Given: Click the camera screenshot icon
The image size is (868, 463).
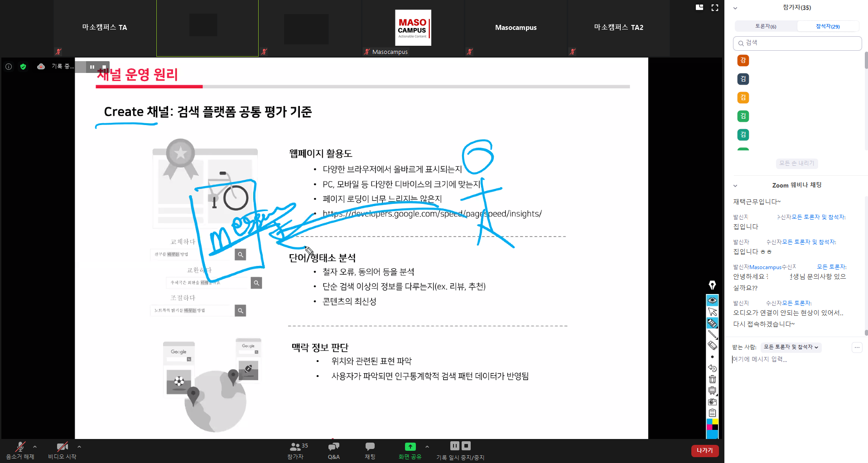Looking at the screenshot, I should (712, 402).
